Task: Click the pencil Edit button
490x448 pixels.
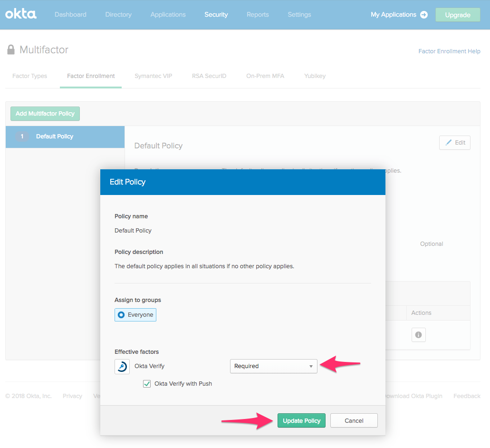Action: pyautogui.click(x=454, y=143)
